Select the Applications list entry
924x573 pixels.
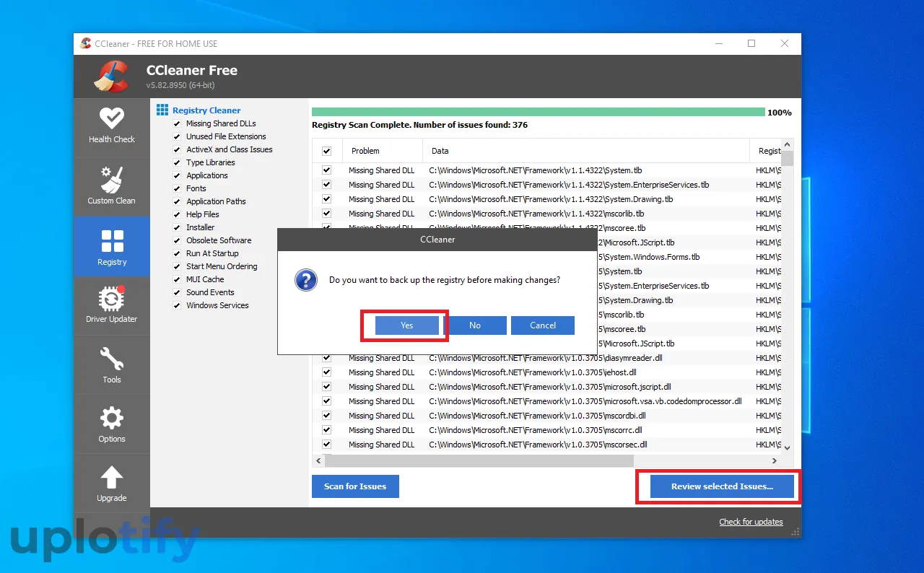click(207, 175)
